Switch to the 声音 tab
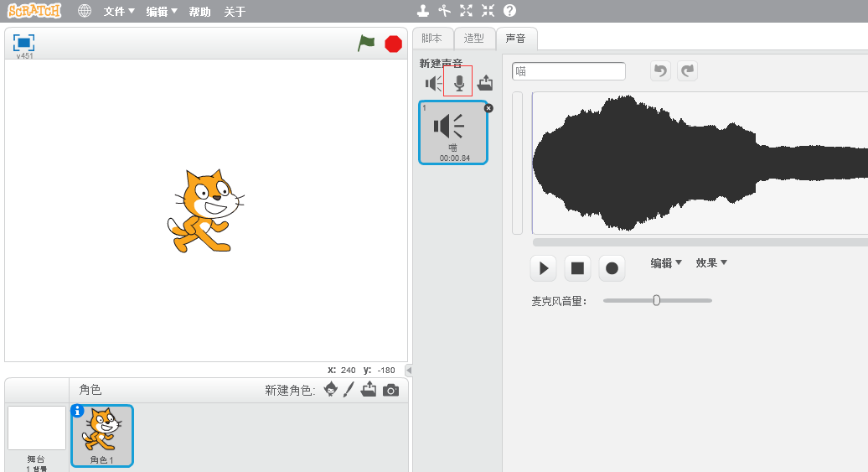Screen dimensions: 868x472 click(516, 39)
